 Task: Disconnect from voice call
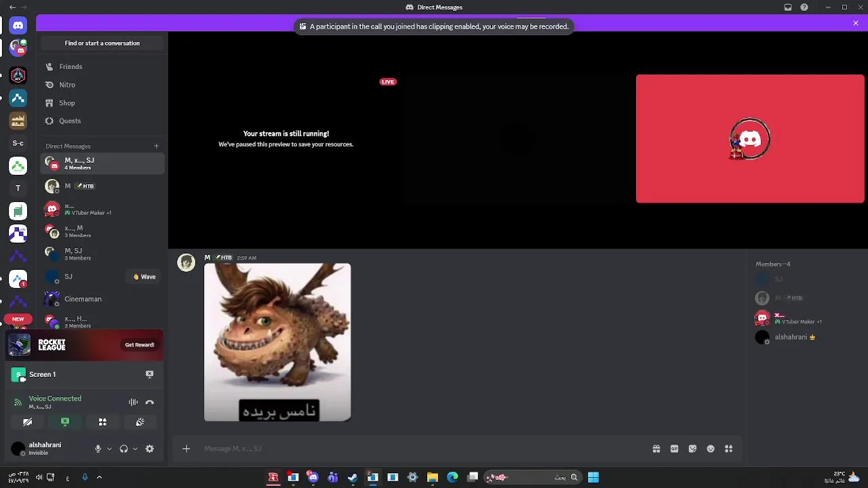(150, 403)
